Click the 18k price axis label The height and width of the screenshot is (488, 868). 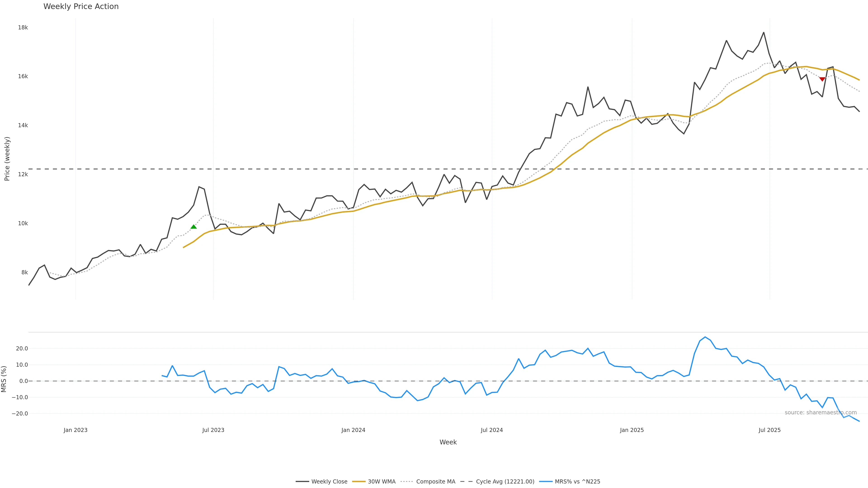click(x=23, y=28)
